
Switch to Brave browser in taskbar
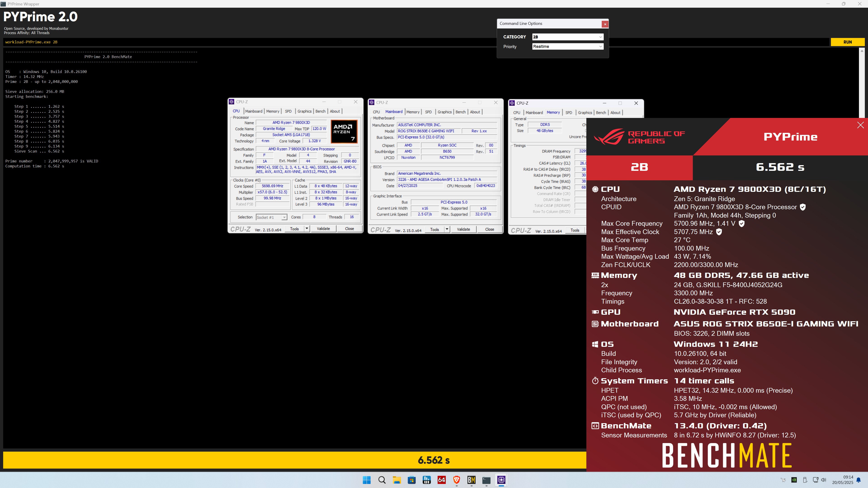pyautogui.click(x=457, y=480)
